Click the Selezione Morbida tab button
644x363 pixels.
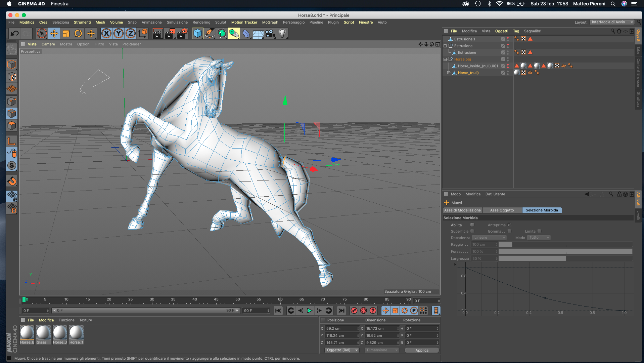[542, 210]
